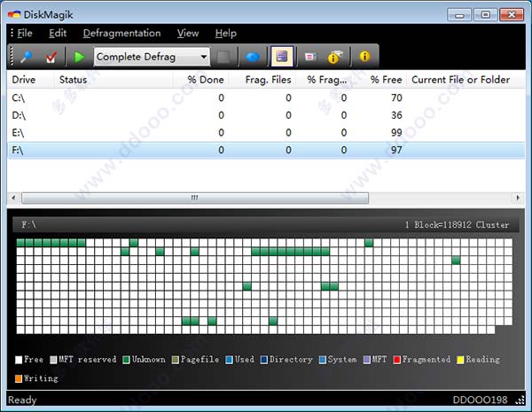The width and height of the screenshot is (532, 412).
Task: Click the red Fragmented legend swatch
Action: point(396,360)
